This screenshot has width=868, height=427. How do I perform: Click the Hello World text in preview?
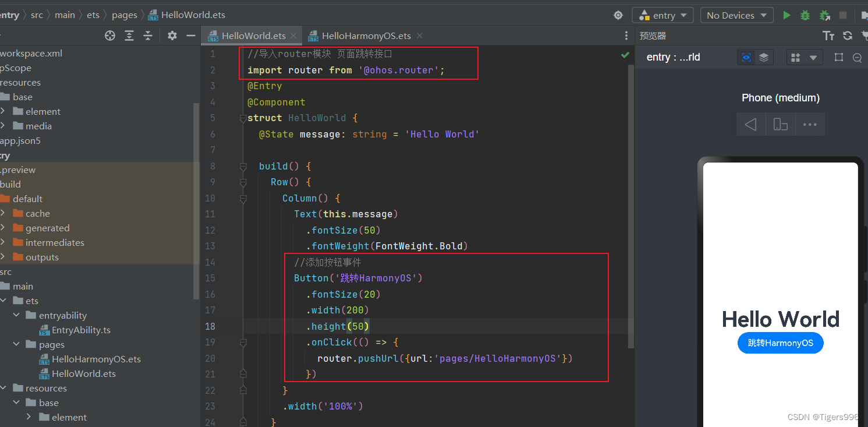(x=781, y=319)
